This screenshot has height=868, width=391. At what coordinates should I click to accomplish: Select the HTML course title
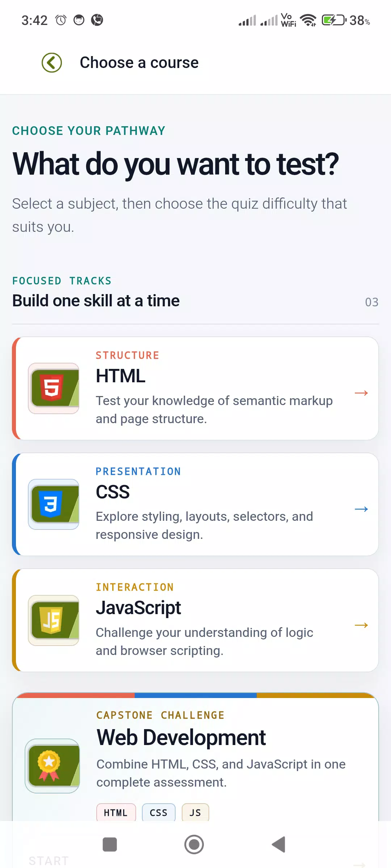[x=121, y=376]
